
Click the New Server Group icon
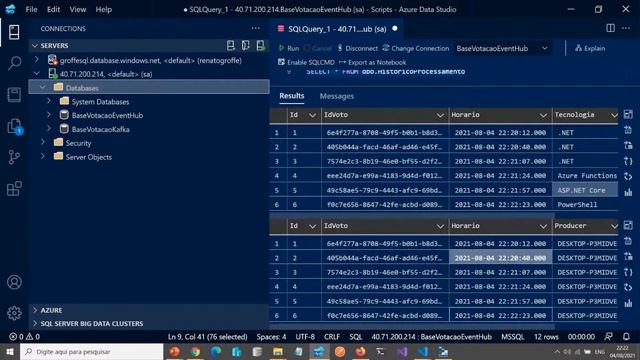click(246, 45)
